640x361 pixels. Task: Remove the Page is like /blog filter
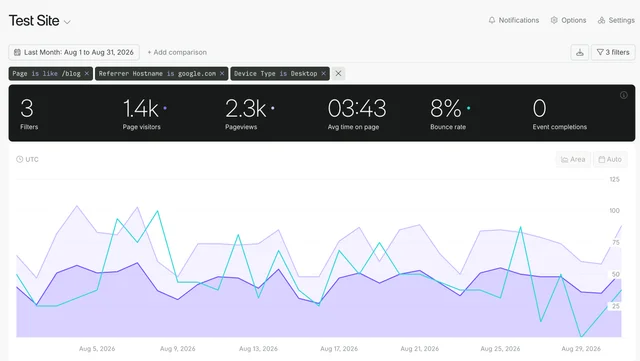click(87, 74)
